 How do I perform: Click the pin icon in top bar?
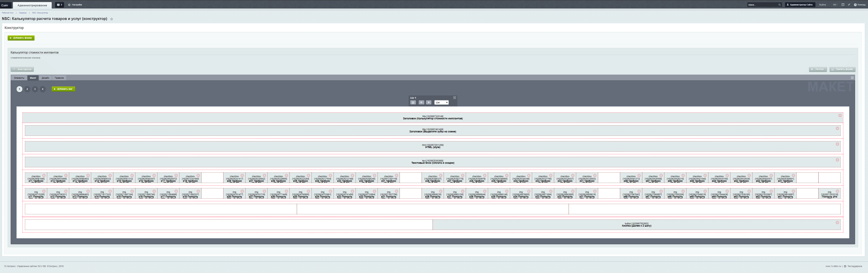coord(849,5)
